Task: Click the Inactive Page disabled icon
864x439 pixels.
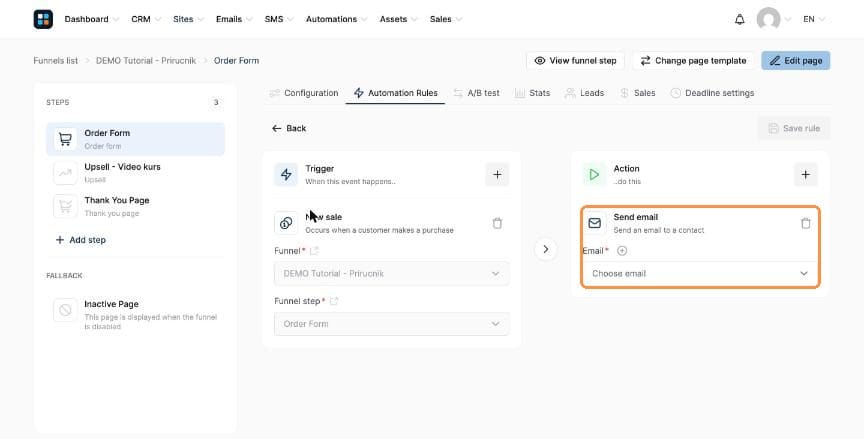Action: (x=66, y=310)
